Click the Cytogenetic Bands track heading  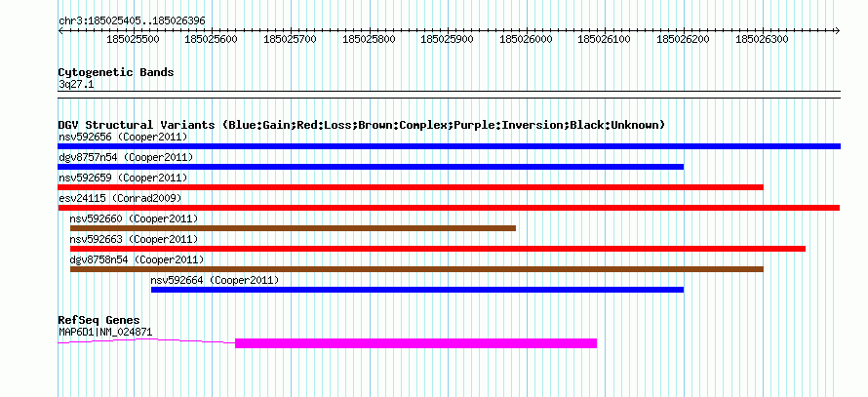pyautogui.click(x=116, y=72)
